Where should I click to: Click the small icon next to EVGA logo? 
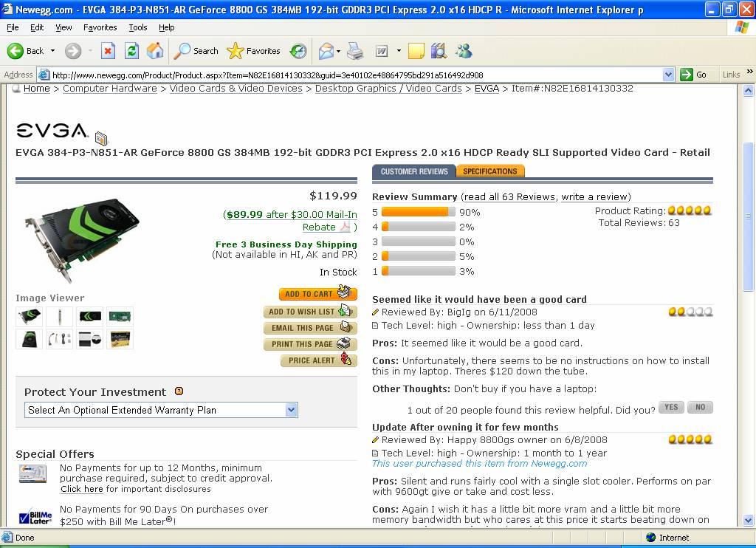101,138
